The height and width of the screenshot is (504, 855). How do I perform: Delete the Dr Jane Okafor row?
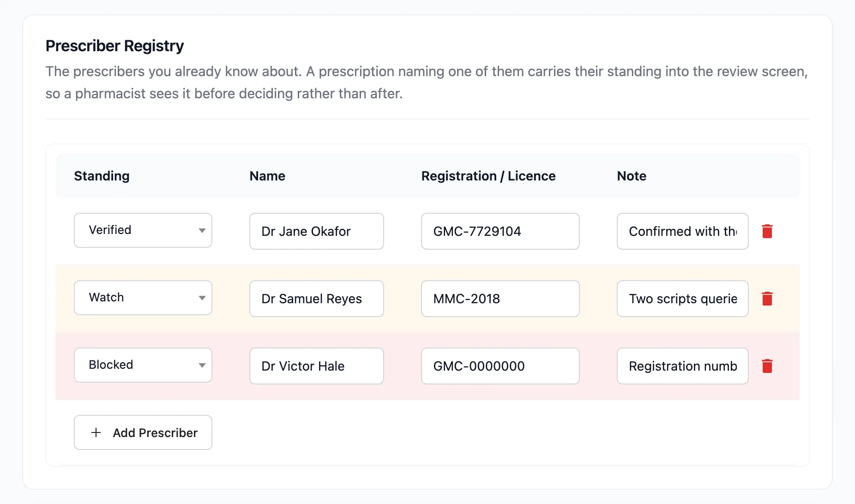coord(767,231)
